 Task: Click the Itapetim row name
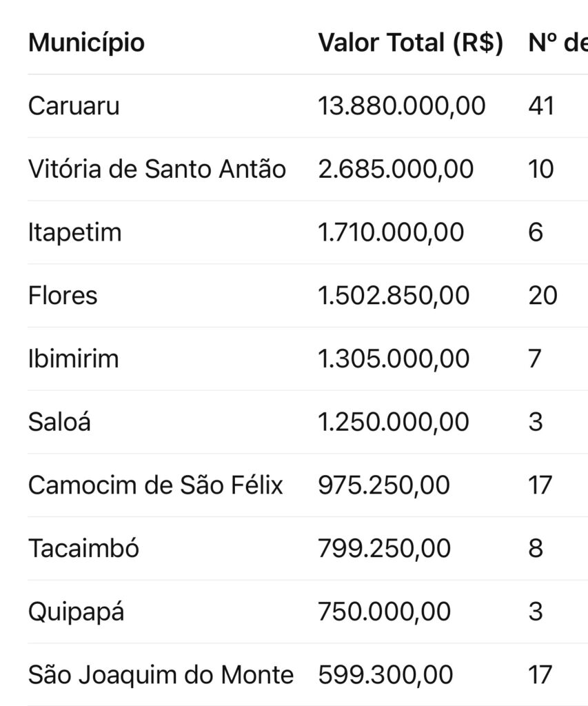[74, 233]
